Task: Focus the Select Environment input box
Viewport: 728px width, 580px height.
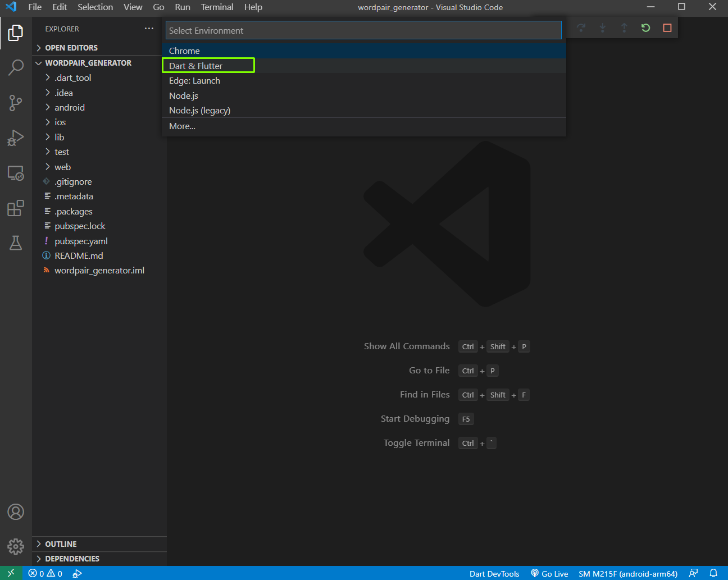Action: coord(363,30)
